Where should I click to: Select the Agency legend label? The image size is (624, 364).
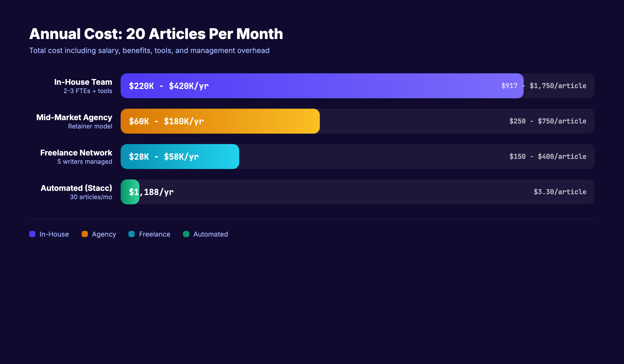coord(104,234)
